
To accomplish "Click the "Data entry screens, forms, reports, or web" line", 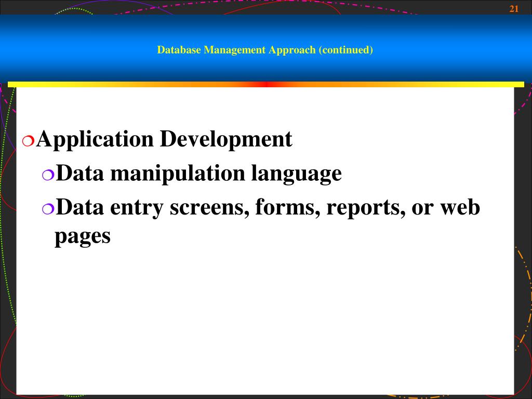I will 268,207.
